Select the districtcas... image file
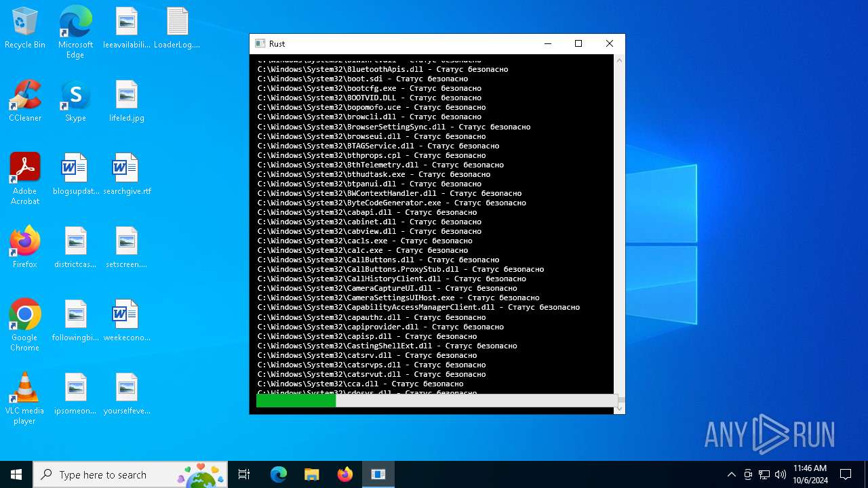This screenshot has width=868, height=488. click(x=75, y=248)
